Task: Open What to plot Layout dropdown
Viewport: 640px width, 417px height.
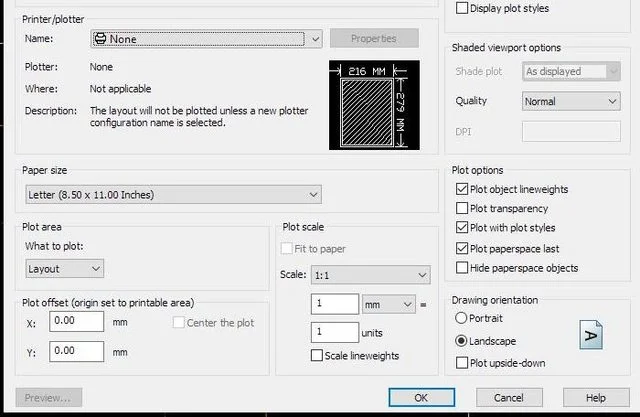Action: [64, 269]
